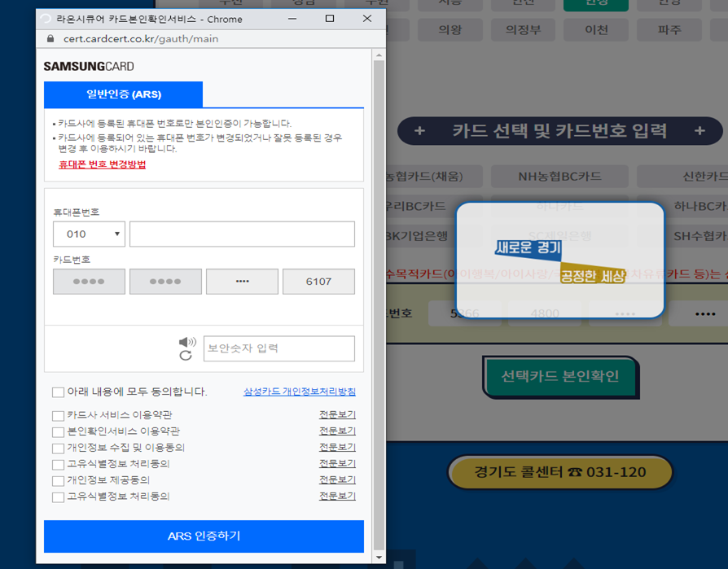The width and height of the screenshot is (728, 569).
Task: Minimize the 카드본인확인서비스 popup window
Action: (x=292, y=19)
